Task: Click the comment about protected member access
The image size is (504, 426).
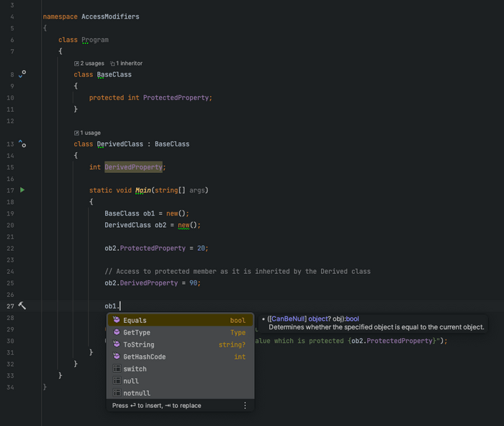Action: (x=238, y=271)
